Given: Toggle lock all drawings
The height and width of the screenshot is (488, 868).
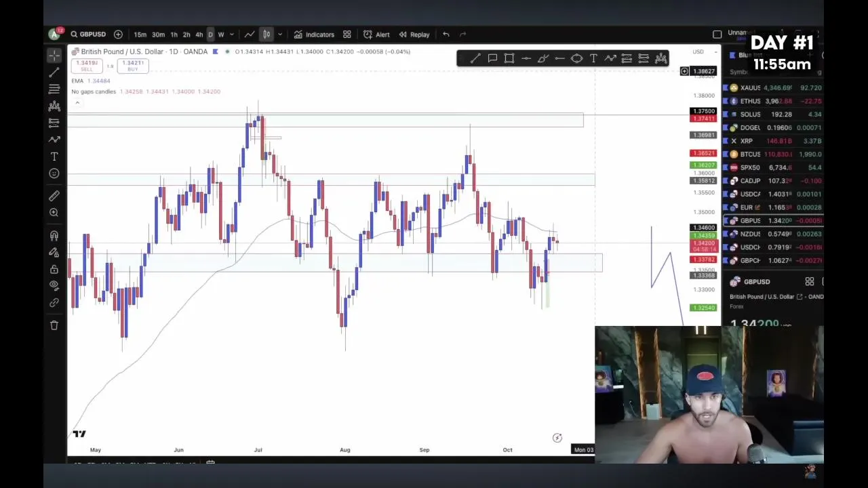Looking at the screenshot, I should click(x=54, y=269).
